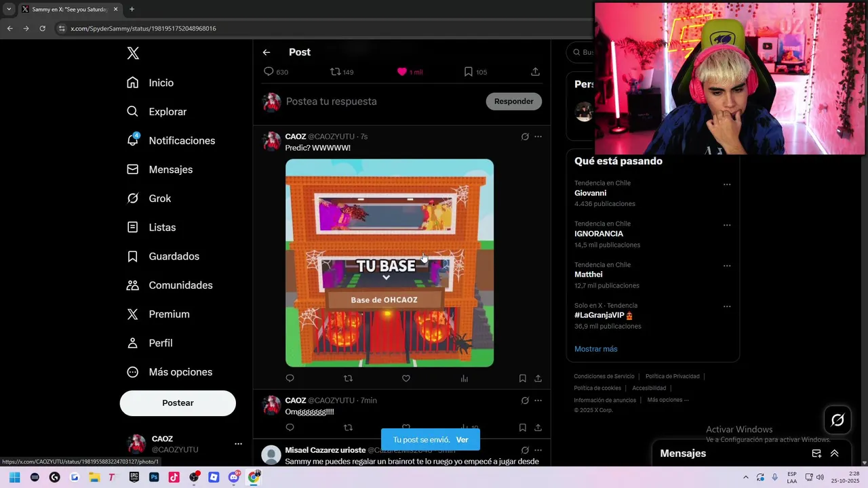Open options for the IGNORANCIA trend
868x488 pixels.
click(x=727, y=225)
